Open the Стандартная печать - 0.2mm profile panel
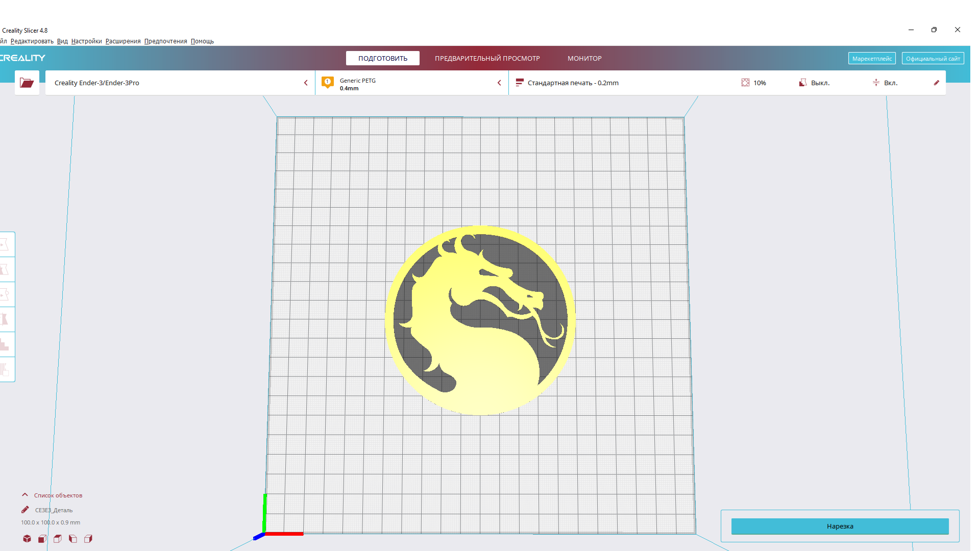Image resolution: width=980 pixels, height=551 pixels. tap(727, 83)
